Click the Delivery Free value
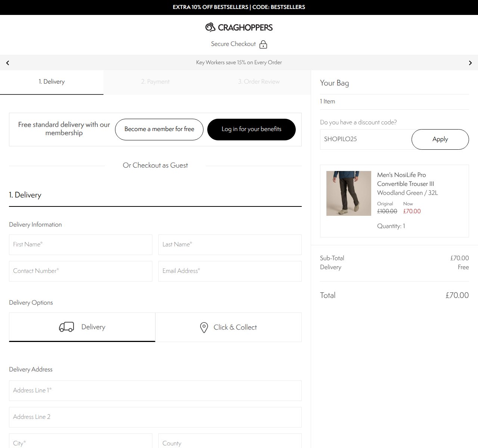 tap(463, 267)
